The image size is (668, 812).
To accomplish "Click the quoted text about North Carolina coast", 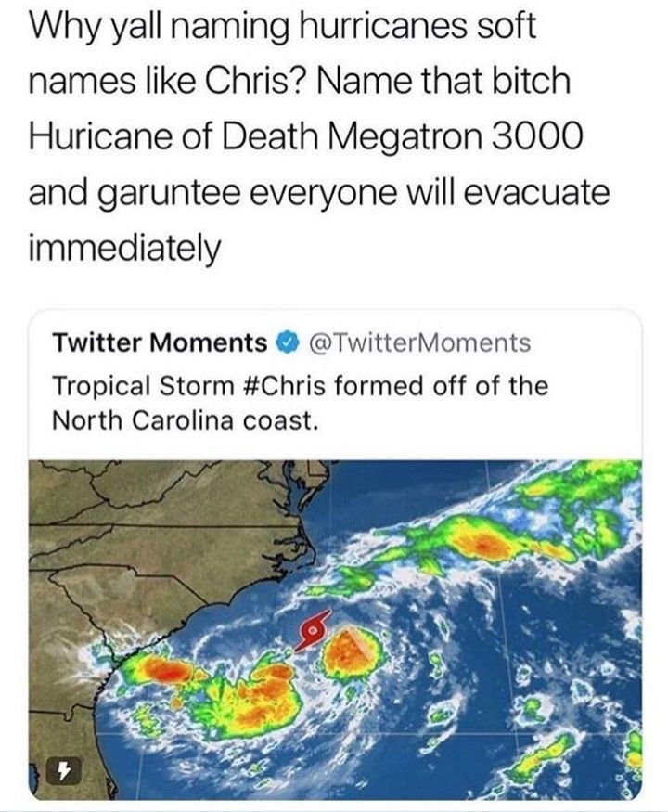I will pos(300,404).
